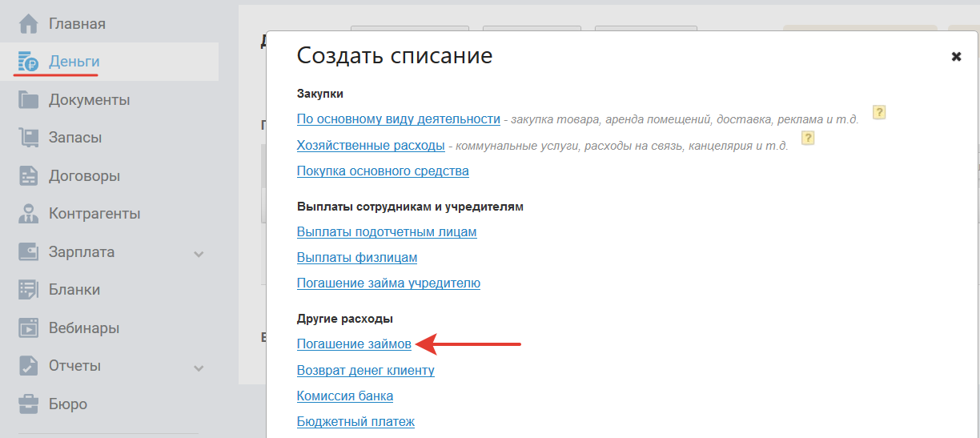Choose Возврат денег клиенту link
Image resolution: width=980 pixels, height=438 pixels.
pyautogui.click(x=366, y=370)
